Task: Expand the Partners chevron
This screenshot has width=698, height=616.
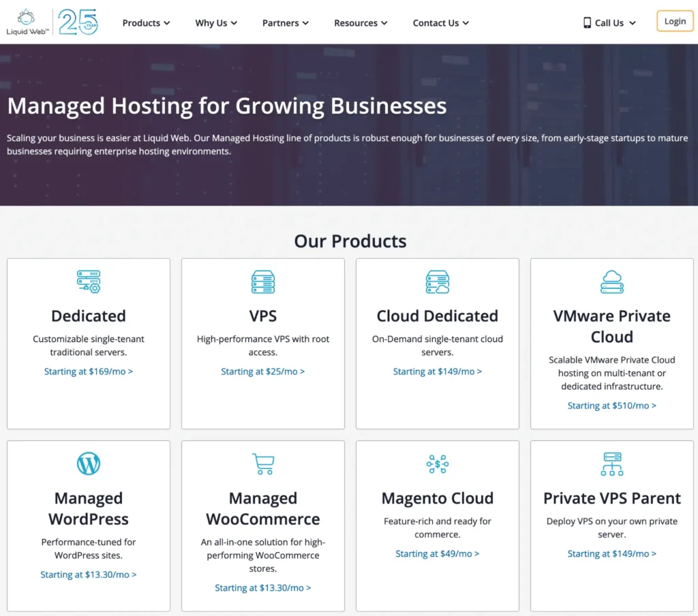Action: (x=305, y=23)
